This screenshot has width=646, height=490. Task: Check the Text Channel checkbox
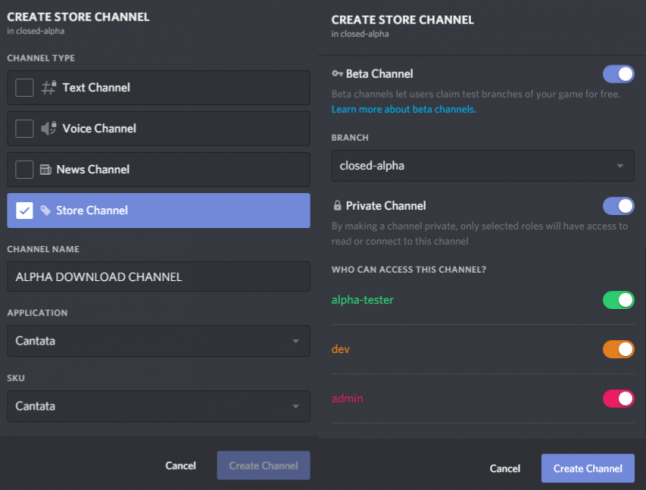coord(24,87)
